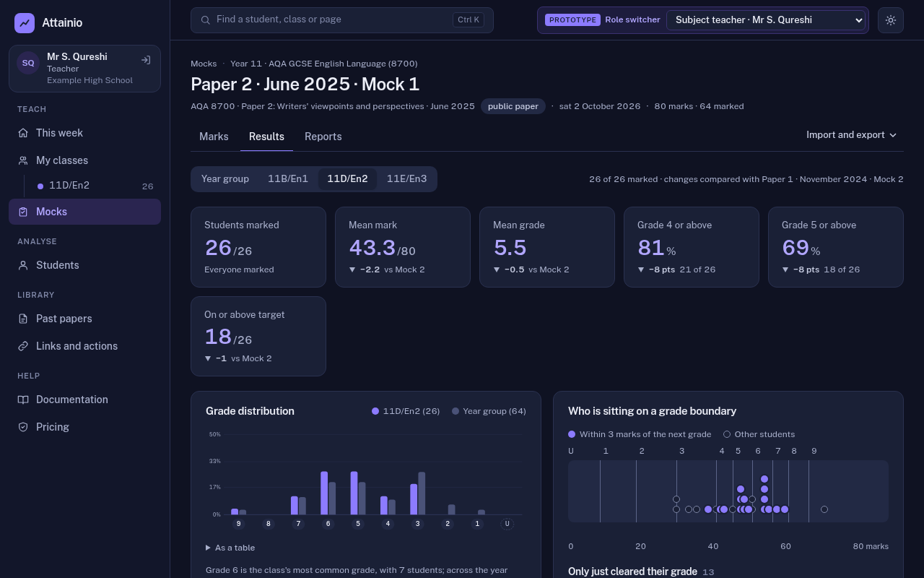Click the Attainio logo icon
This screenshot has height=578, width=924.
pos(25,23)
